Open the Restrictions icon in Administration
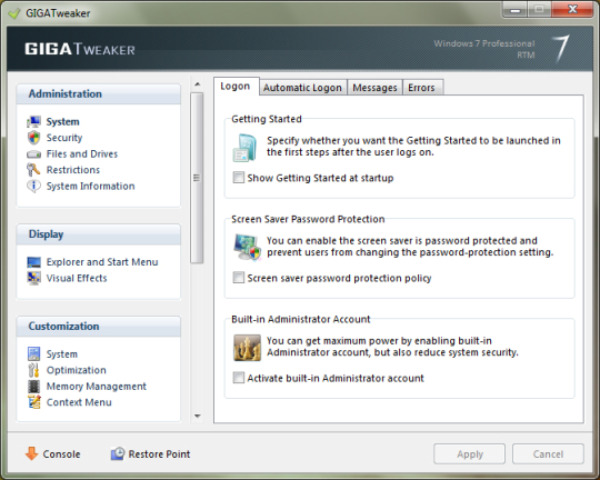Screen dimensions: 600x480 (x=34, y=170)
